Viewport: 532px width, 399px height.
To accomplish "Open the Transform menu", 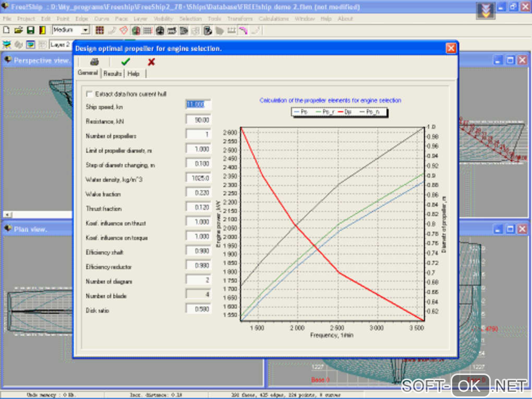I will click(x=240, y=19).
